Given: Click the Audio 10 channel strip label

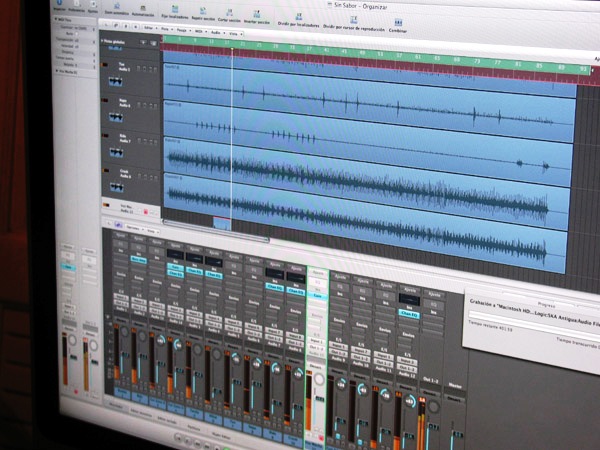Looking at the screenshot, I should pyautogui.click(x=360, y=363).
